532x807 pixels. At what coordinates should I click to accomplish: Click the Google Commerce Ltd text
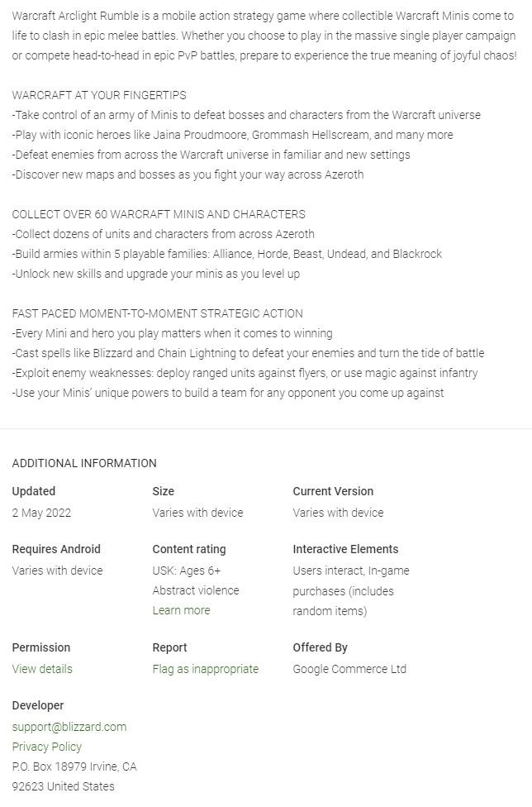point(349,669)
